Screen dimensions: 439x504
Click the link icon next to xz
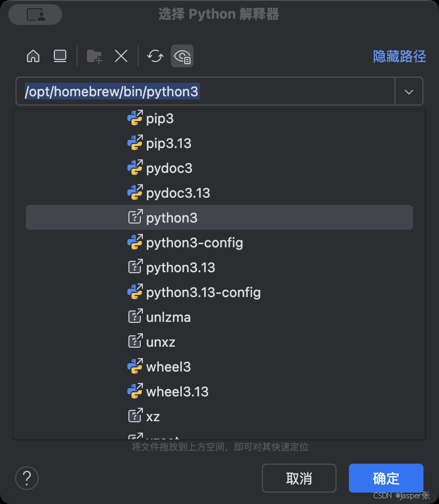point(135,416)
